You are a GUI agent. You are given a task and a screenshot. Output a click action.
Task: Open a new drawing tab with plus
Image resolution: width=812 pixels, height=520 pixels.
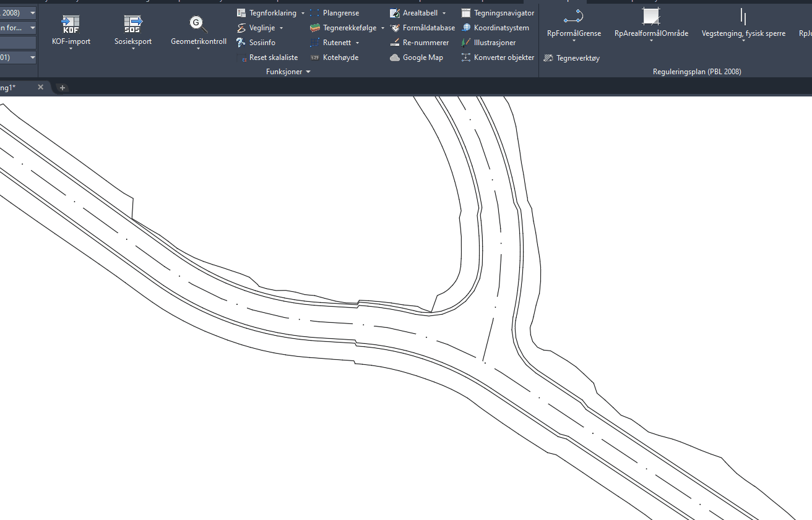tap(63, 88)
